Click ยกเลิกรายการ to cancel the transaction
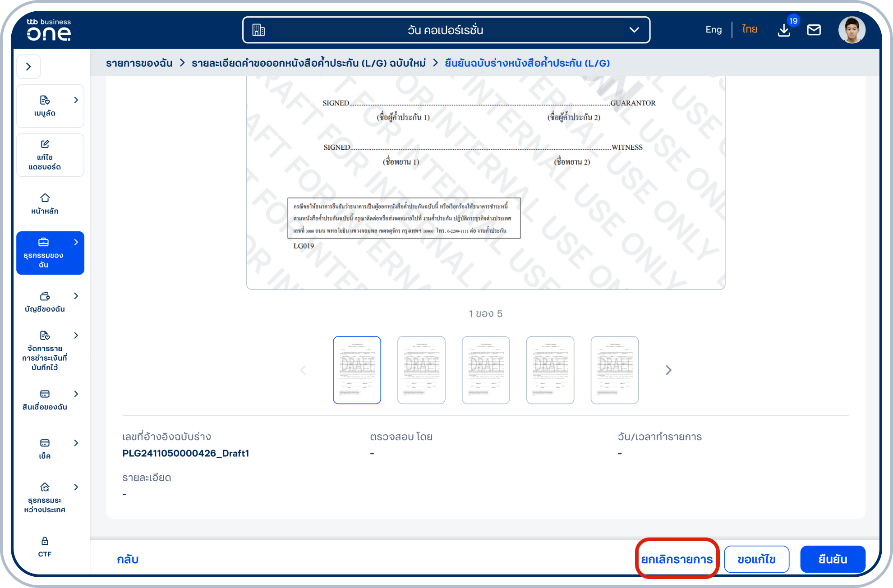 click(x=677, y=559)
